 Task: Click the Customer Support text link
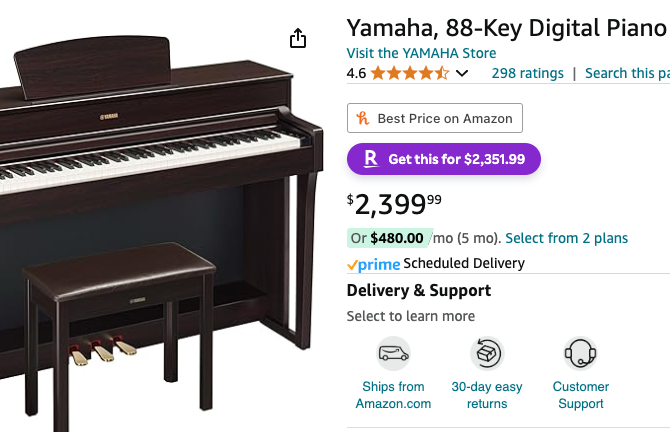[x=580, y=395]
